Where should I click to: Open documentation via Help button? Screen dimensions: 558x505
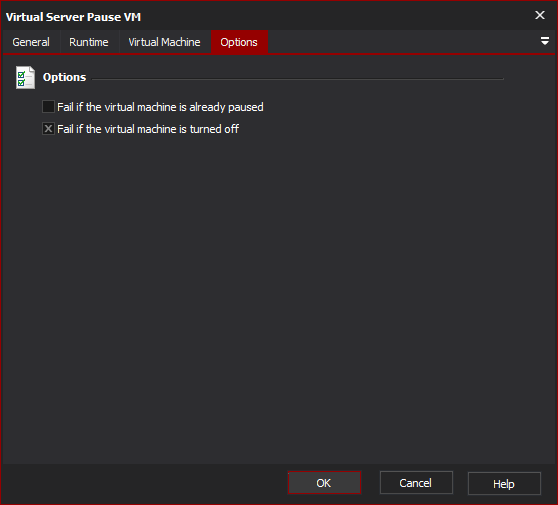point(504,483)
